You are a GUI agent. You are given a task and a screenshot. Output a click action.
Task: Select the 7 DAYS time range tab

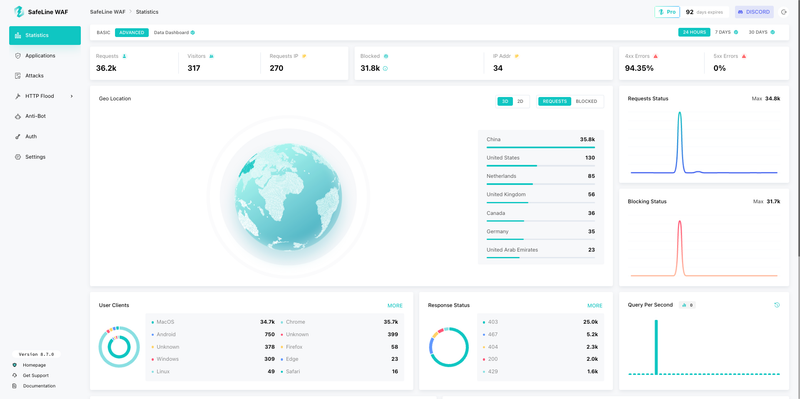pos(722,32)
